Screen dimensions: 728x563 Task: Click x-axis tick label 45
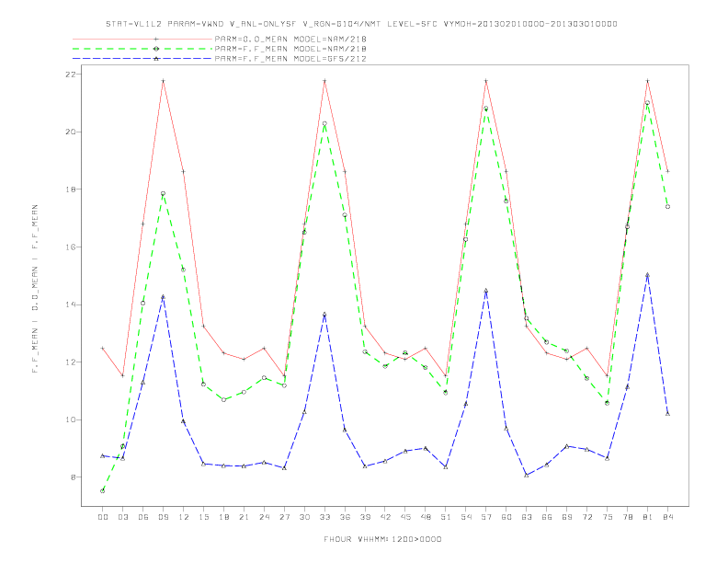coord(405,517)
